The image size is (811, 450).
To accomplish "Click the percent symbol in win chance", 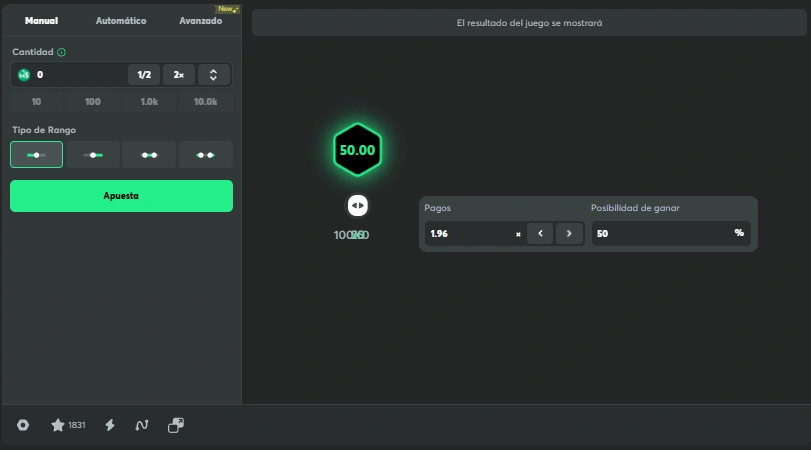I will point(739,233).
